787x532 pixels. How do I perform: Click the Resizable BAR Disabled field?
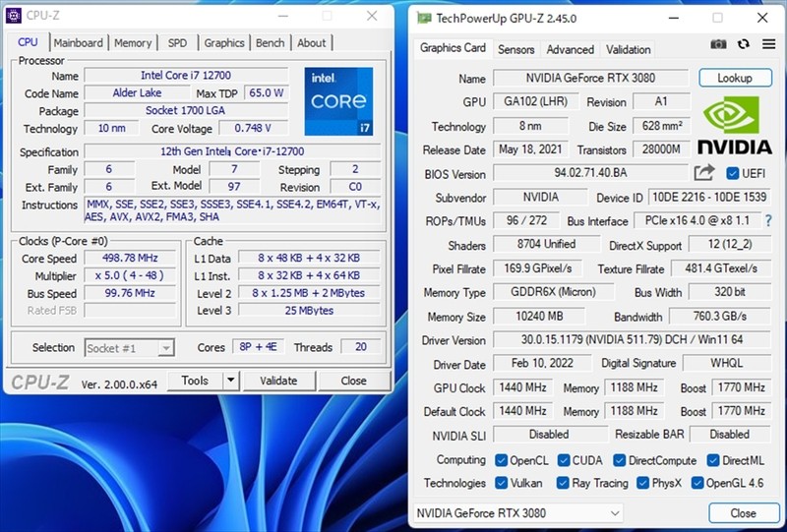point(730,435)
